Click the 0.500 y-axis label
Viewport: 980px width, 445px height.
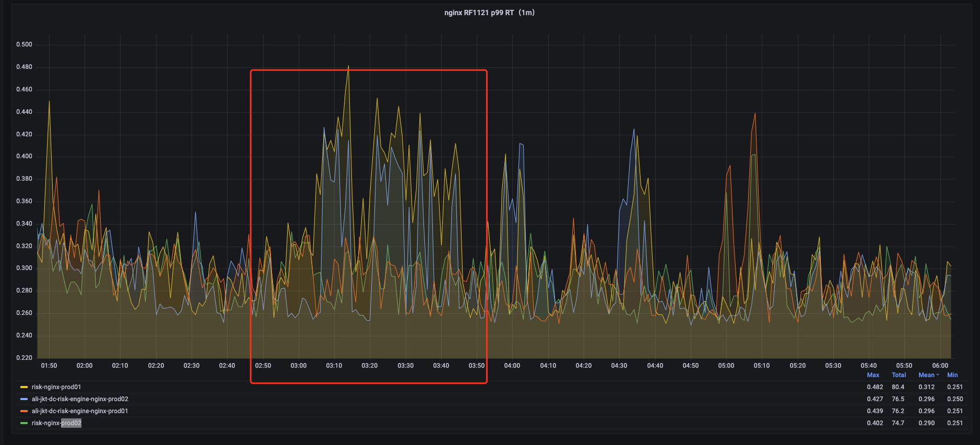point(24,44)
